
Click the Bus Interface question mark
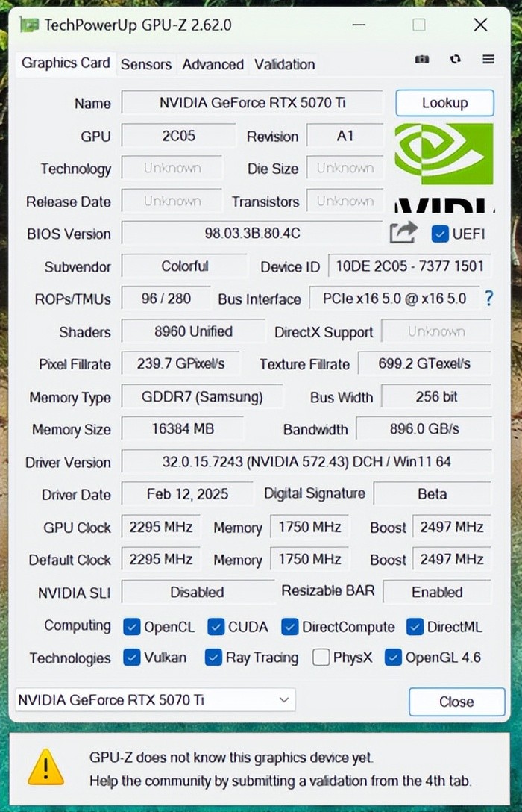[488, 299]
